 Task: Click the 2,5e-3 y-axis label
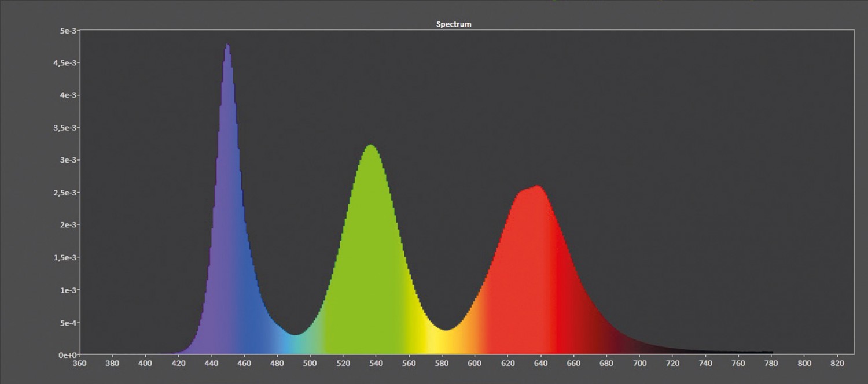pos(62,193)
